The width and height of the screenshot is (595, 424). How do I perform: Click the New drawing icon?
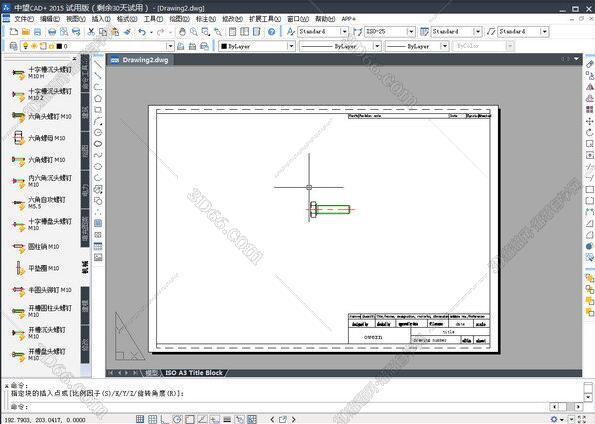click(14, 32)
